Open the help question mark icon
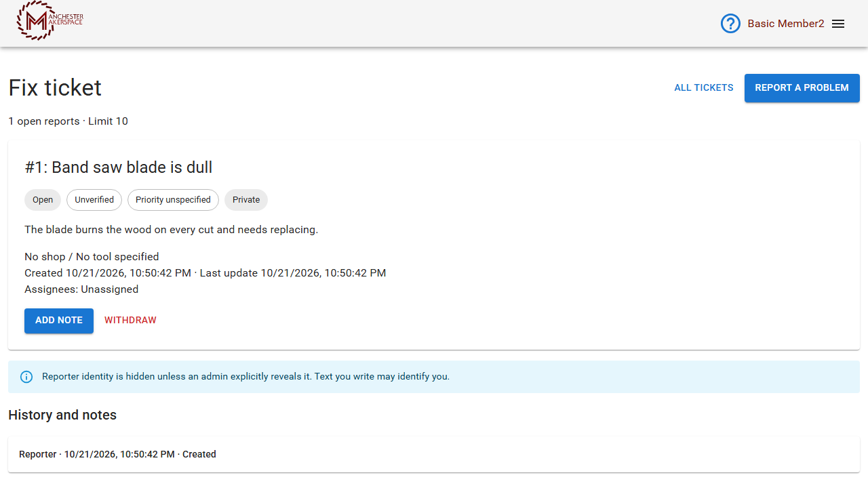Image resolution: width=868 pixels, height=488 pixels. 730,24
